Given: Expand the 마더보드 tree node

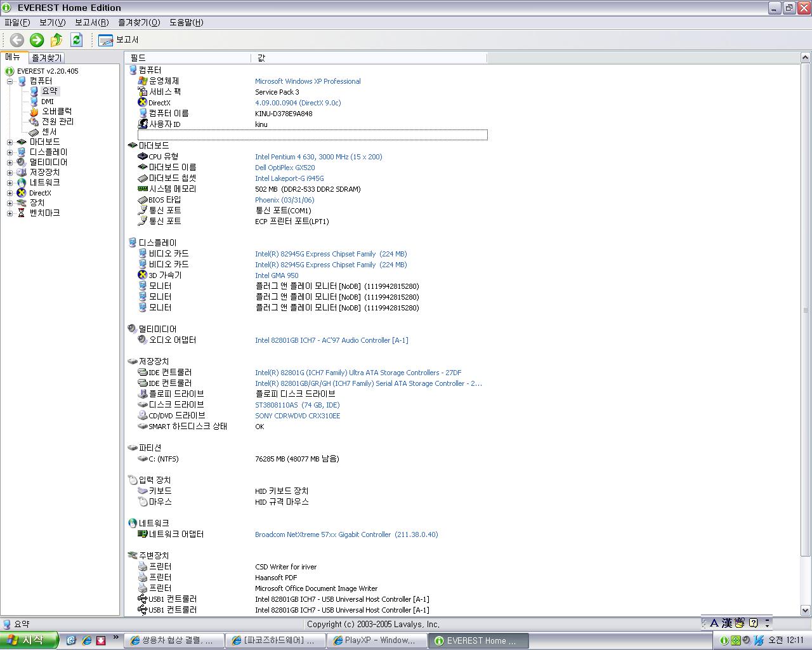Looking at the screenshot, I should pos(10,142).
